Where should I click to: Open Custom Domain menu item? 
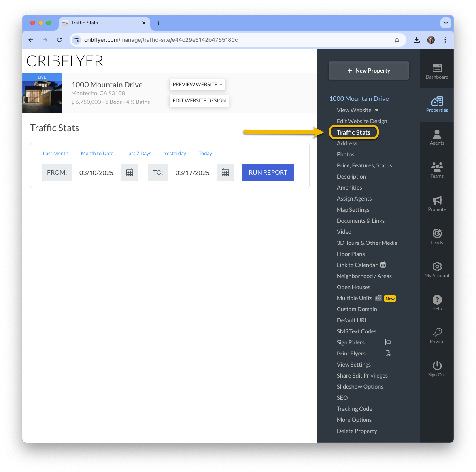pyautogui.click(x=357, y=309)
